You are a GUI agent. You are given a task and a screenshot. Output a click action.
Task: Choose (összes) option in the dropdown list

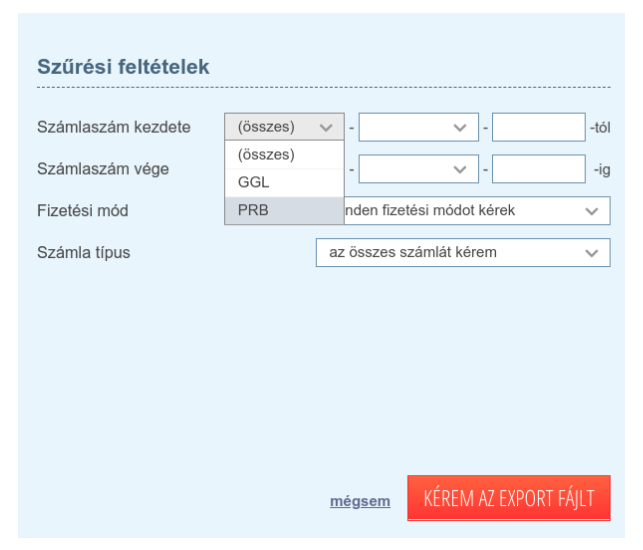click(x=284, y=155)
